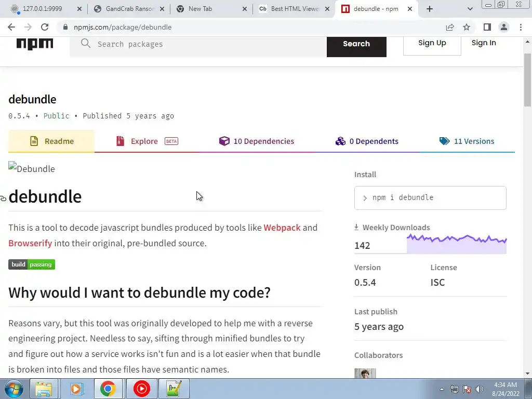This screenshot has width=532, height=399.
Task: Open the Chrome side panel icon
Action: (x=487, y=27)
